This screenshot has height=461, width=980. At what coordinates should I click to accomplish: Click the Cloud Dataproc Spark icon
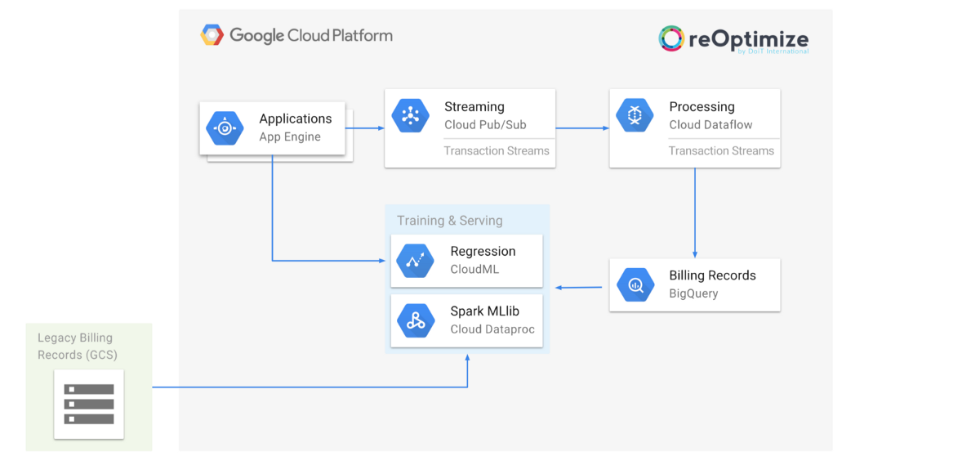[x=416, y=320]
